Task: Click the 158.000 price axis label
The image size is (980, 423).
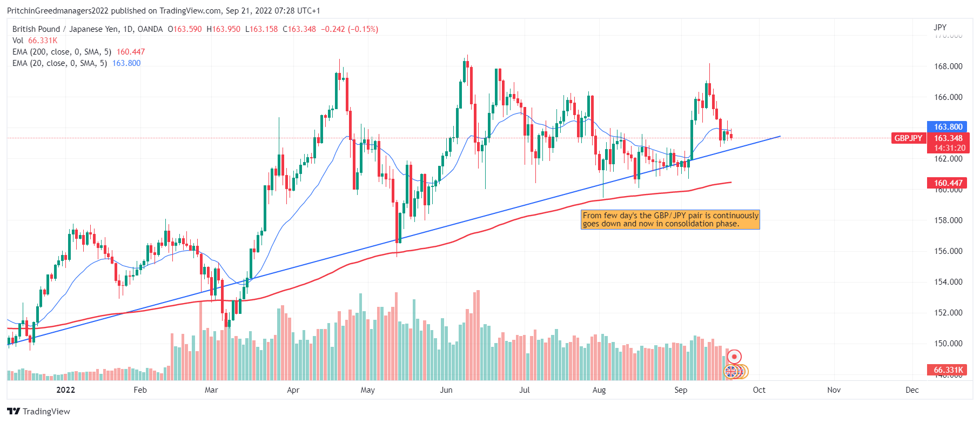Action: 948,220
